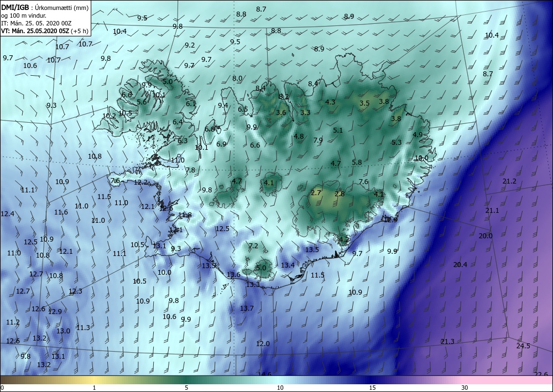Click the map value 20.0
Screen dimensions: 553x392
(x=486, y=236)
